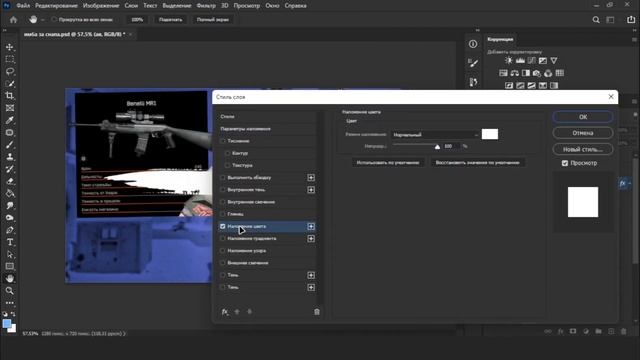Uncheck the Наложение цвета checkbox
Image resolution: width=640 pixels, height=360 pixels.
point(222,226)
